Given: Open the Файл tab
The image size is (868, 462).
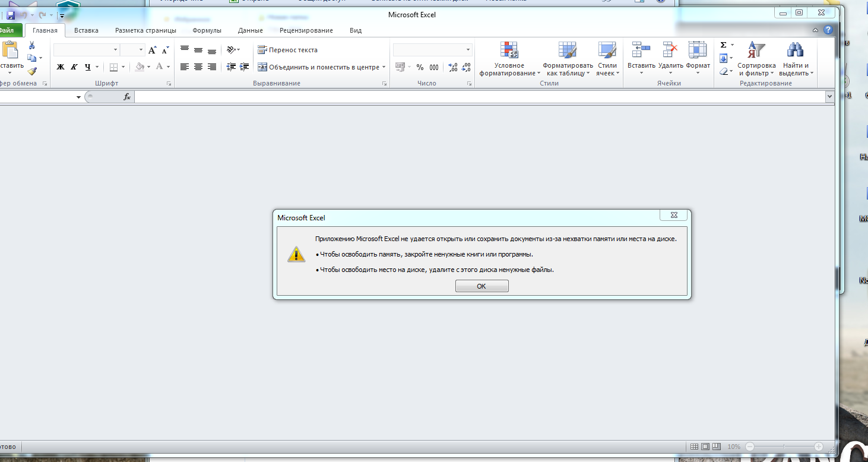Looking at the screenshot, I should click(11, 30).
